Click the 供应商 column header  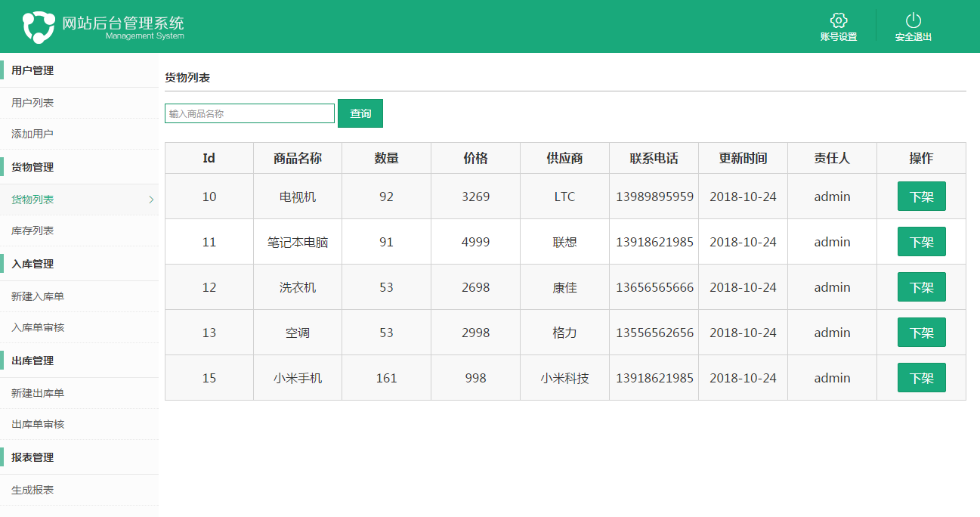click(564, 158)
